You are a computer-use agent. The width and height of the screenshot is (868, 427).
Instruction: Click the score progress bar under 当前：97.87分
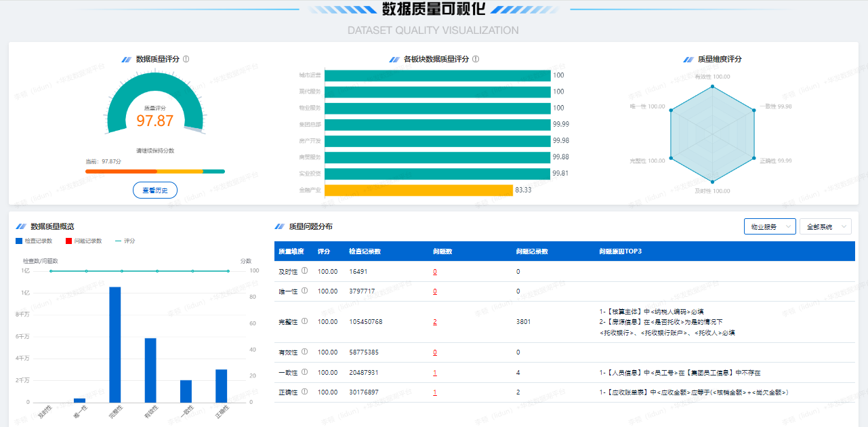[155, 171]
